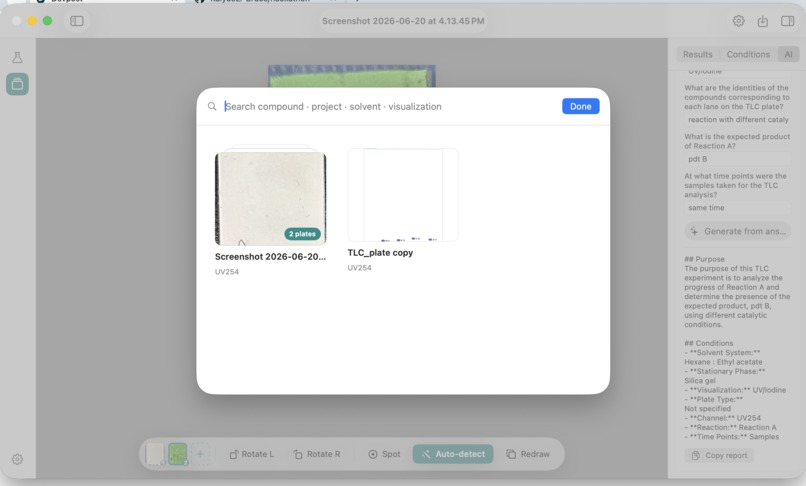Screen dimensions: 806x486
Task: Click the UV254 label under TLC_plate copy
Action: (359, 268)
